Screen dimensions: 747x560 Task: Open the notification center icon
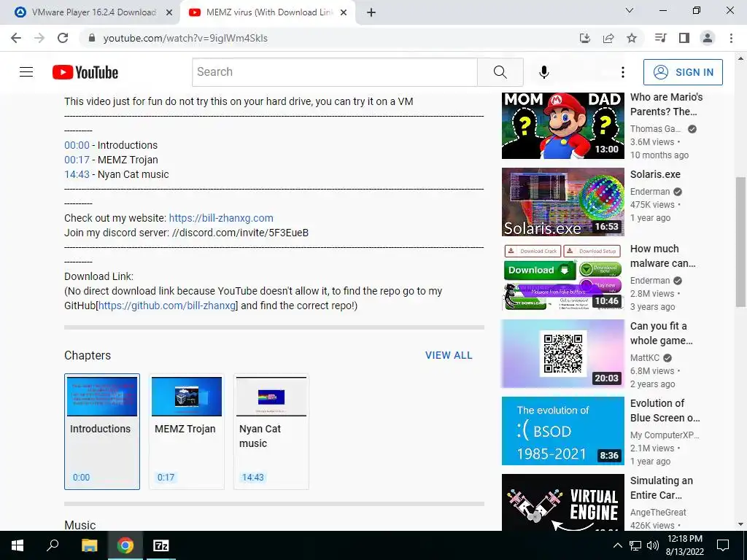pyautogui.click(x=723, y=545)
